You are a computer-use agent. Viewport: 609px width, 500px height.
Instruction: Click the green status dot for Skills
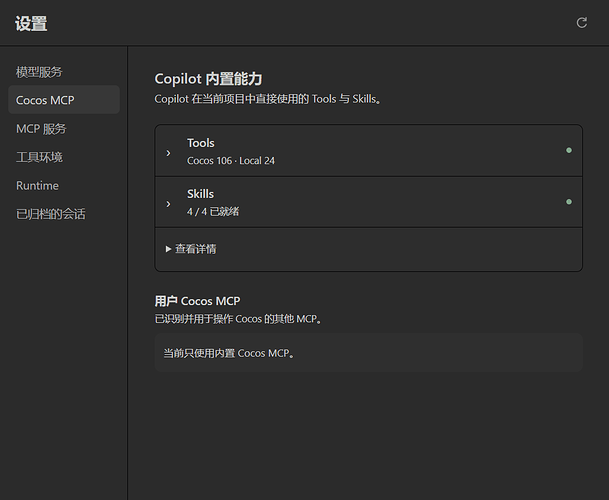(569, 202)
